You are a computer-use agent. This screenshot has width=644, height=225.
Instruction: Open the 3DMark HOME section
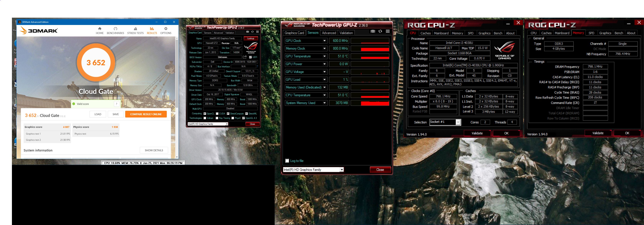[99, 31]
